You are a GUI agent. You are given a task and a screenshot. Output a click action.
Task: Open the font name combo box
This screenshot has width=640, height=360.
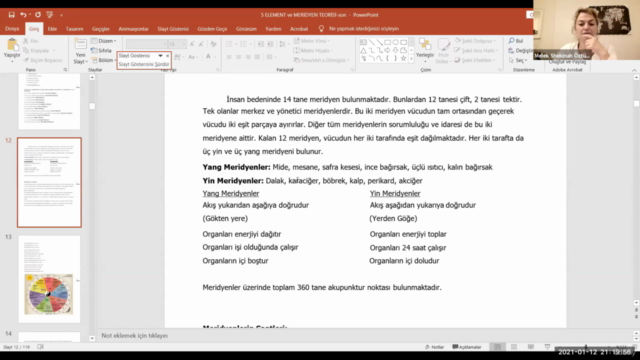[x=147, y=44]
